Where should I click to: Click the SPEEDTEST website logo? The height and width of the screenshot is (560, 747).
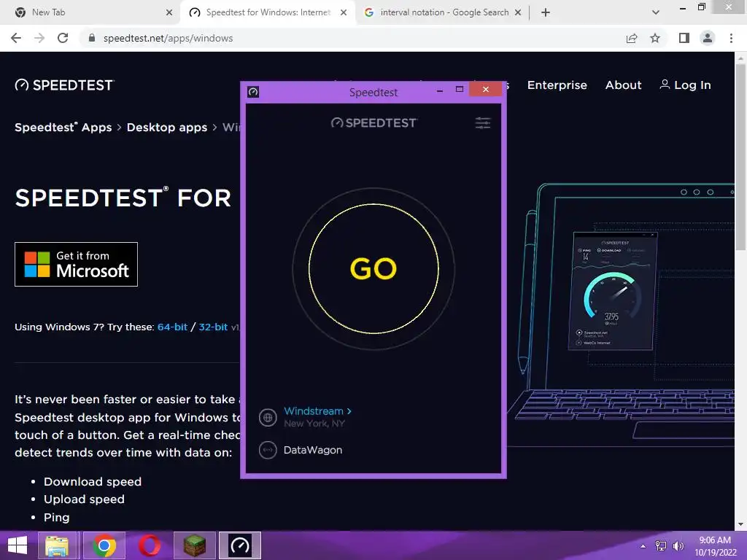tap(64, 85)
